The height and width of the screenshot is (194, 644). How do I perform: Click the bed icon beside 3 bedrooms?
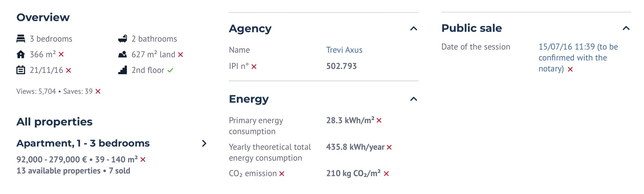(21, 39)
